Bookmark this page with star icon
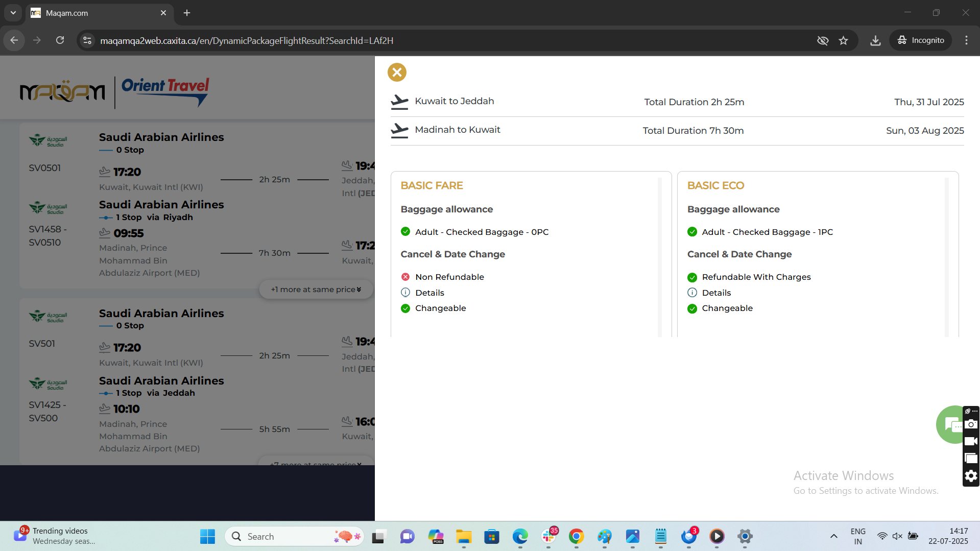 coord(843,40)
